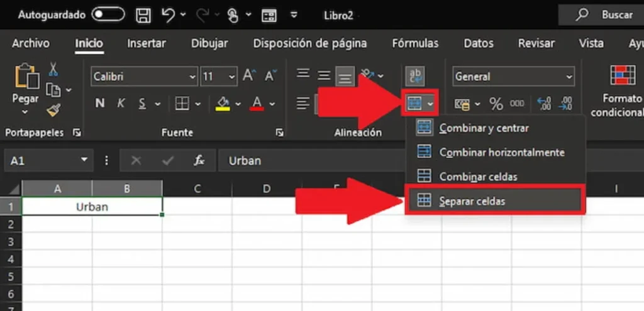Image resolution: width=644 pixels, height=311 pixels.
Task: Click the bottom align icon
Action: coord(345,77)
